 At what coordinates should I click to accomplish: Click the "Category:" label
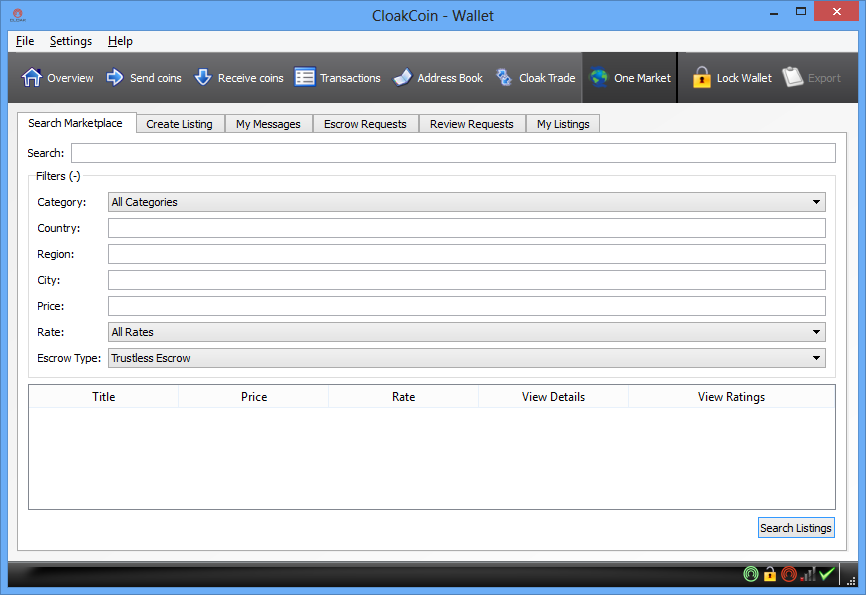(62, 202)
